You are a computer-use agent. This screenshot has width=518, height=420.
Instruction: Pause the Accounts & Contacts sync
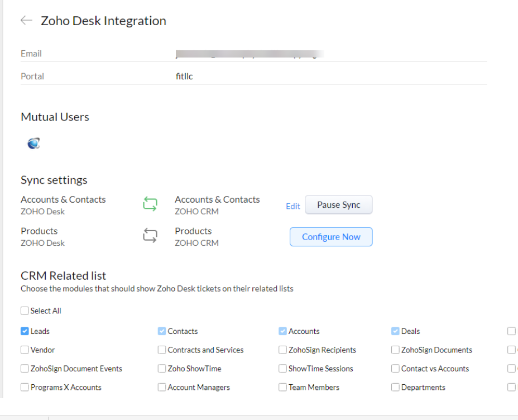(x=339, y=204)
